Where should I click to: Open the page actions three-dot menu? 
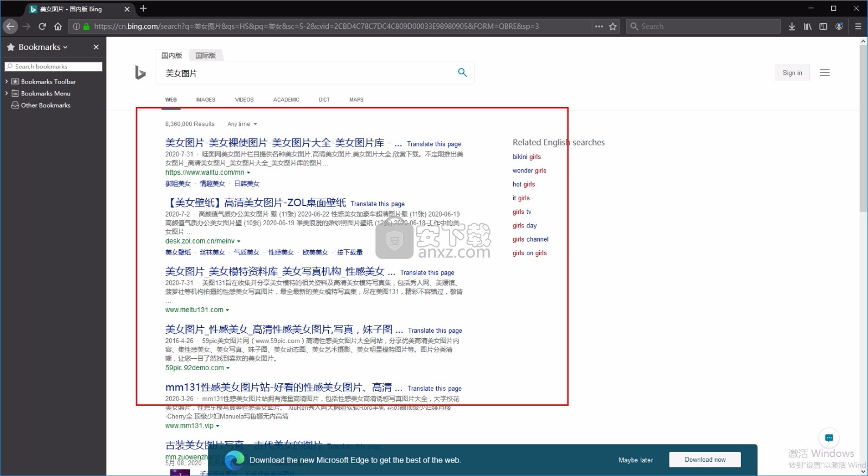(599, 26)
